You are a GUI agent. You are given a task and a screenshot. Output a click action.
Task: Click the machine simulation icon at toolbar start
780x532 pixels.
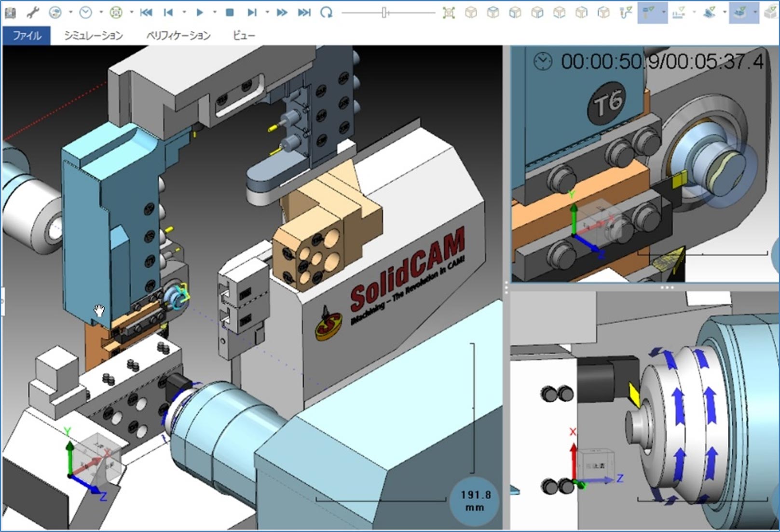(x=9, y=13)
